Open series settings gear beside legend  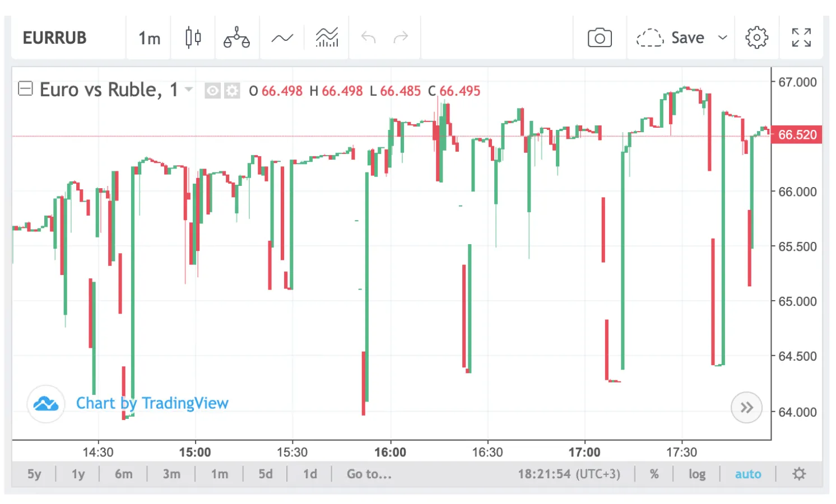232,91
